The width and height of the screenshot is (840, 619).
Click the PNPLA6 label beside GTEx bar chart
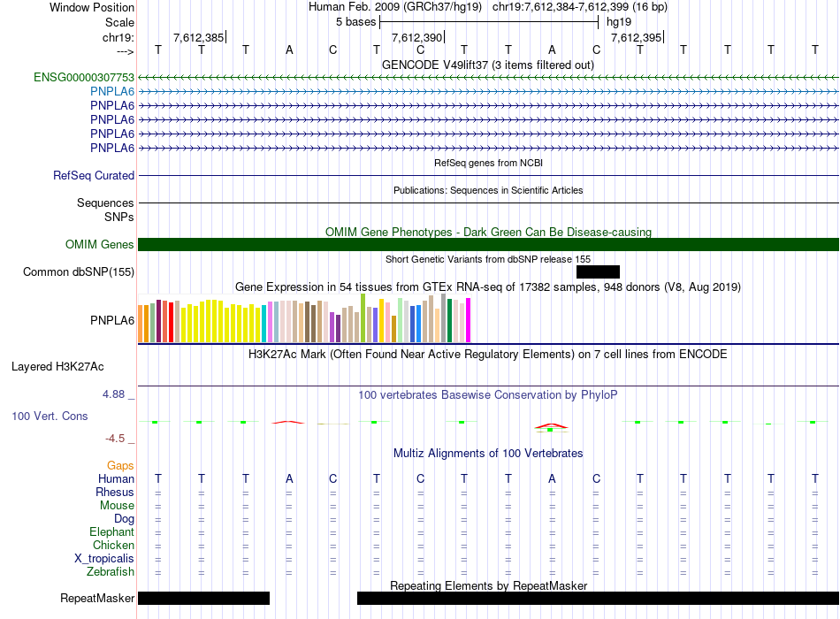(112, 320)
